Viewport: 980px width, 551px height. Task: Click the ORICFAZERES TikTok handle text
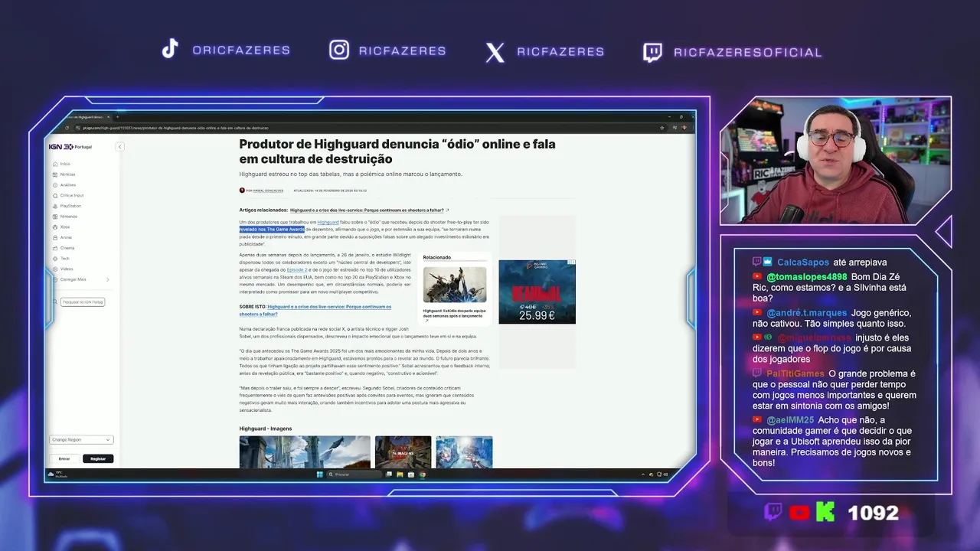point(241,51)
